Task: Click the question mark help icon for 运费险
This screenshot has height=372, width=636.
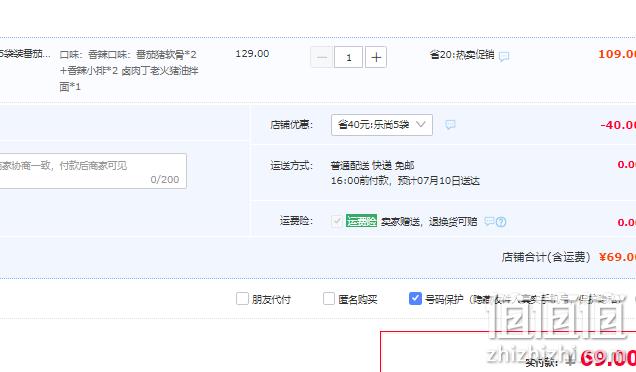Action: [x=501, y=222]
